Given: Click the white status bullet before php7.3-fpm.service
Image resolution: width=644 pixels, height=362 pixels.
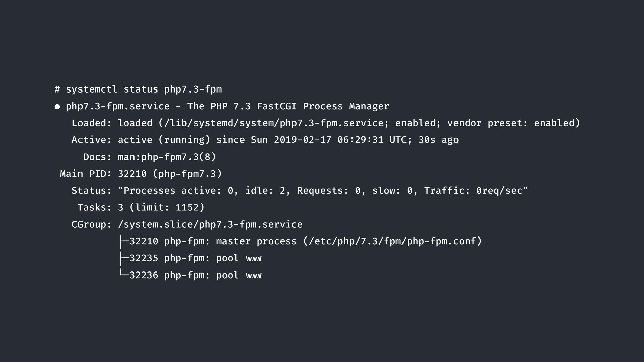Looking at the screenshot, I should [x=57, y=107].
